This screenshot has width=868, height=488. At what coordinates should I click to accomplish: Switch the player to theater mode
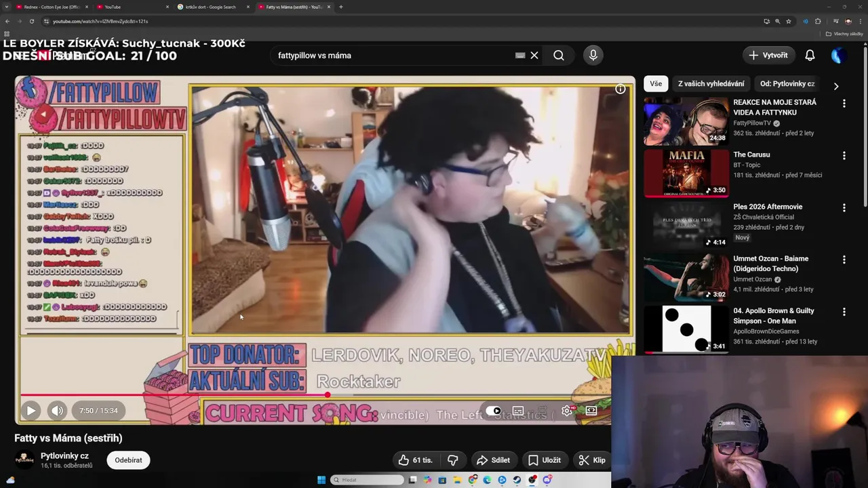click(x=591, y=411)
